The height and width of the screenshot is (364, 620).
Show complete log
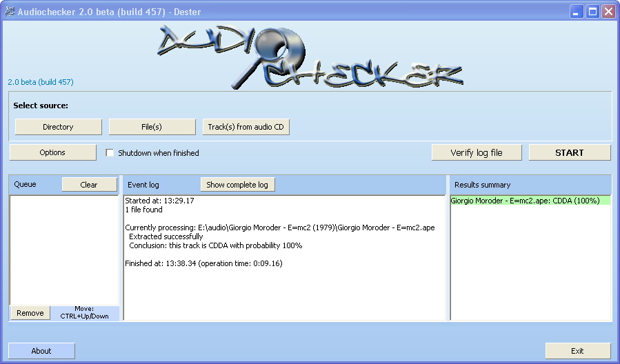[x=237, y=185]
